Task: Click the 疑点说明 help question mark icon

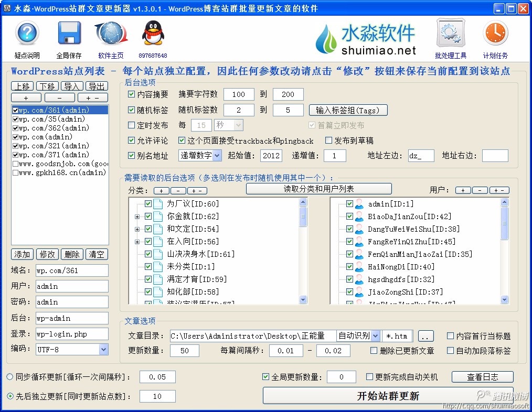Action: [27, 34]
